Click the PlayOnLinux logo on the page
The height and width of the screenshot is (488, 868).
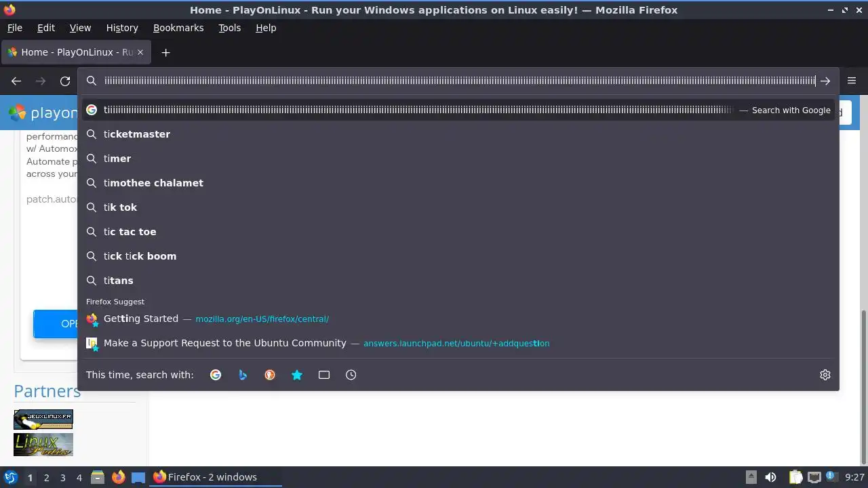pos(43,113)
